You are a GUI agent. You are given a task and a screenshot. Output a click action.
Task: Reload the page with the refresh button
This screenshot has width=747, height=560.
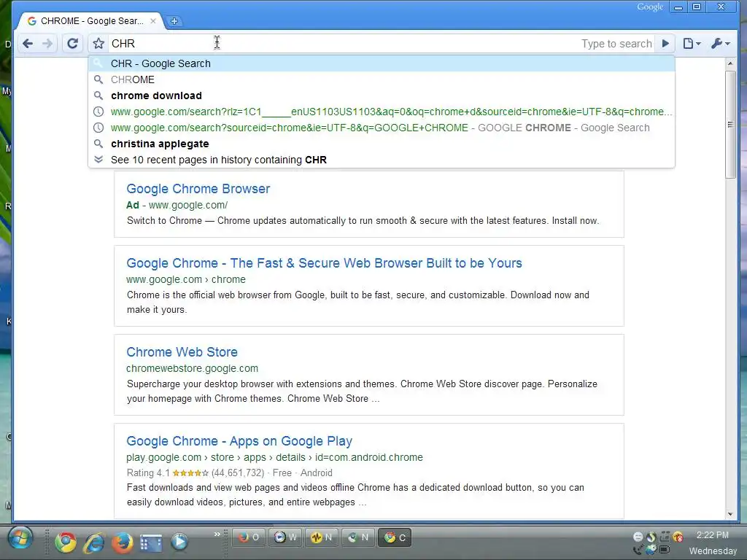pos(72,44)
